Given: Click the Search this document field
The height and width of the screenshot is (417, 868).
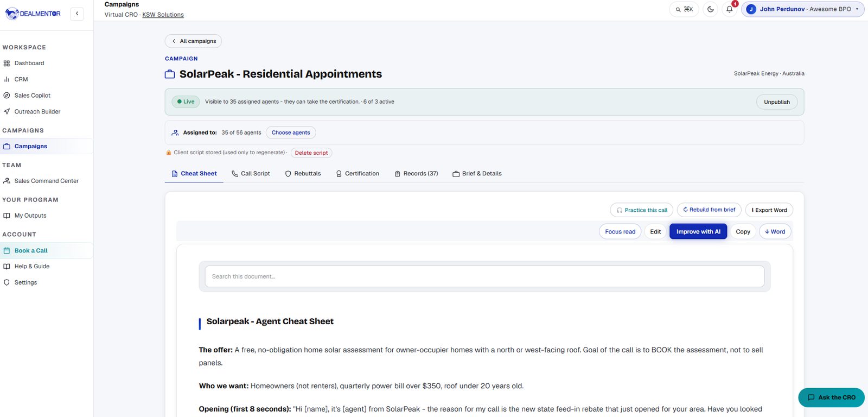Looking at the screenshot, I should pyautogui.click(x=484, y=276).
